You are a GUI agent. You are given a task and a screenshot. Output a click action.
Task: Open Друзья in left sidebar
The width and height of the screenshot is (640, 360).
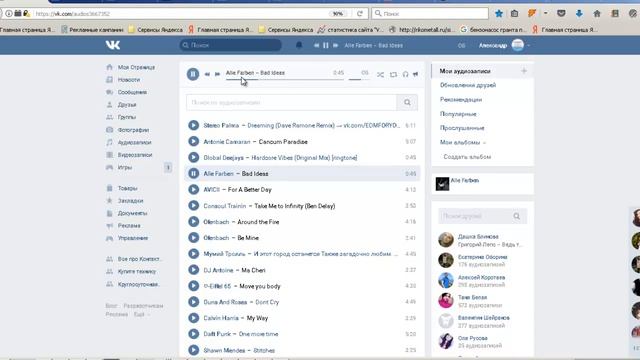coord(127,105)
